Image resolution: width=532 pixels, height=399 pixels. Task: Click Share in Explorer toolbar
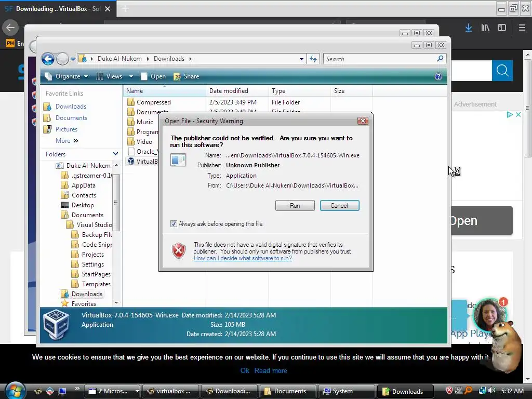(x=187, y=76)
